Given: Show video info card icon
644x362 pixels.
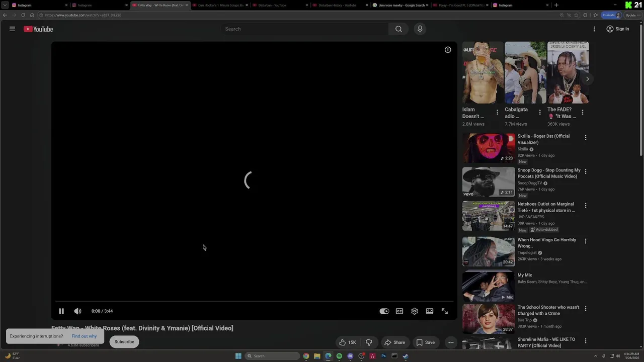Looking at the screenshot, I should pos(448,50).
